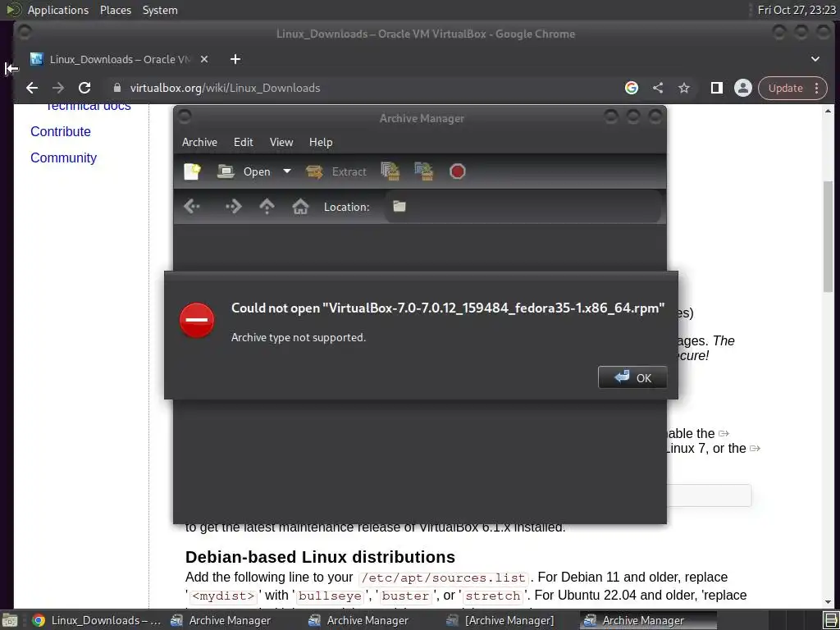Click the Extract toolbar button
Viewport: 840px width, 630px height.
click(336, 171)
